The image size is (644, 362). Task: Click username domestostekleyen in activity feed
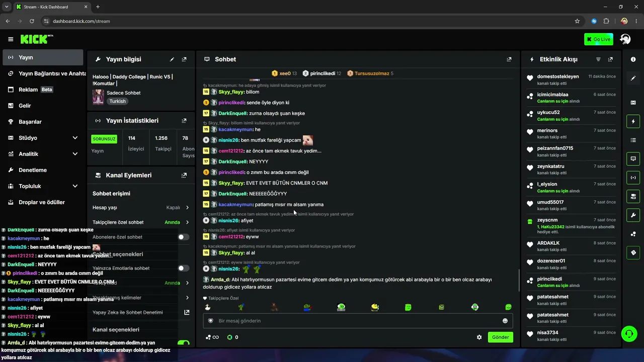click(558, 76)
